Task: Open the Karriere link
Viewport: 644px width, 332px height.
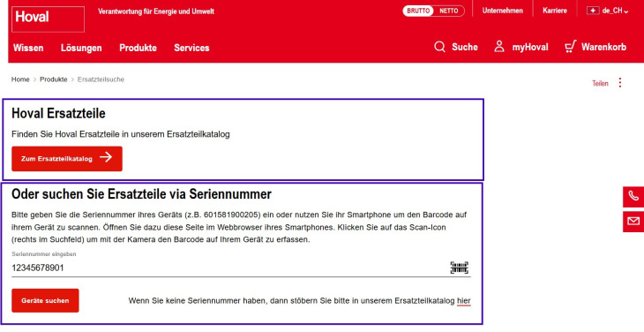Action: 555,11
